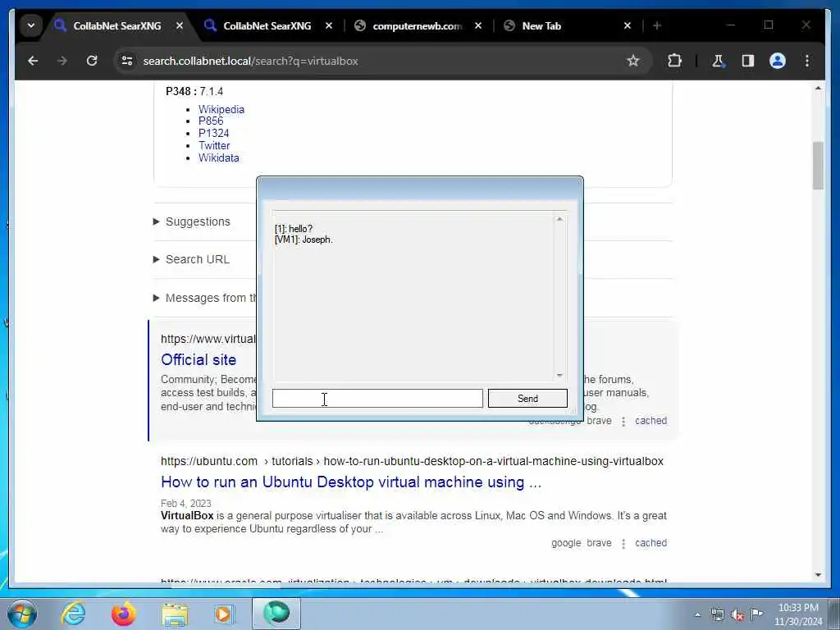This screenshot has height=630, width=840.
Task: Close the New Tab tab
Action: (628, 25)
